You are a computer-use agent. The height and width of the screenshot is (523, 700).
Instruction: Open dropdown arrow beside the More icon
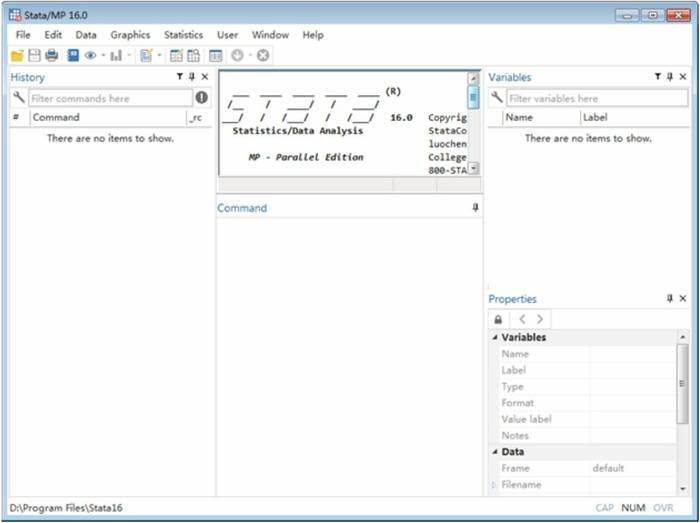click(x=250, y=55)
